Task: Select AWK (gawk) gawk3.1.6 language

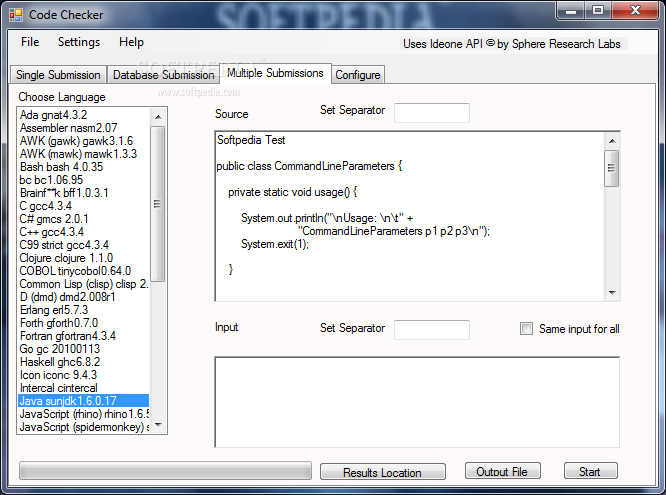Action: pos(84,141)
